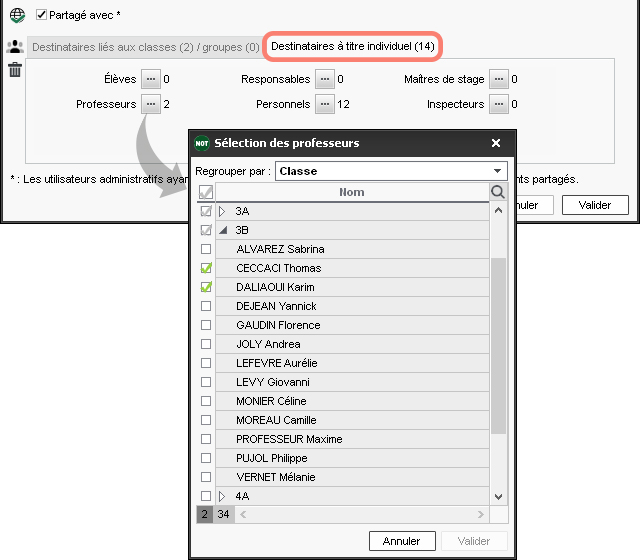Uncheck DALIAOUI Karim checkbox
The height and width of the screenshot is (560, 640).
206,287
